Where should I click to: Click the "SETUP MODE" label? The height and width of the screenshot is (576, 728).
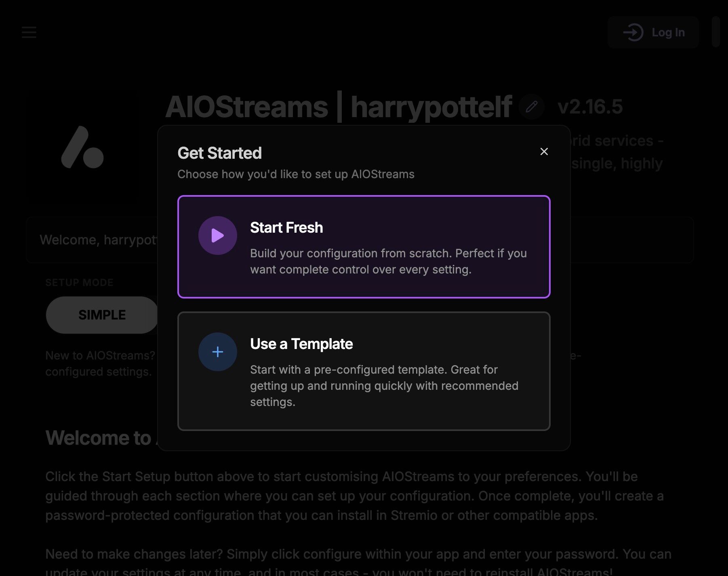tap(79, 282)
